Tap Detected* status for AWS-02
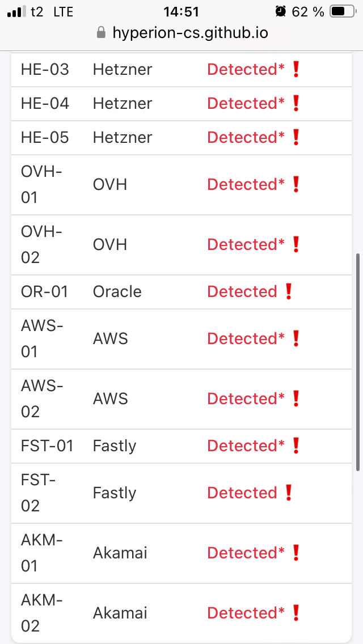 (246, 399)
